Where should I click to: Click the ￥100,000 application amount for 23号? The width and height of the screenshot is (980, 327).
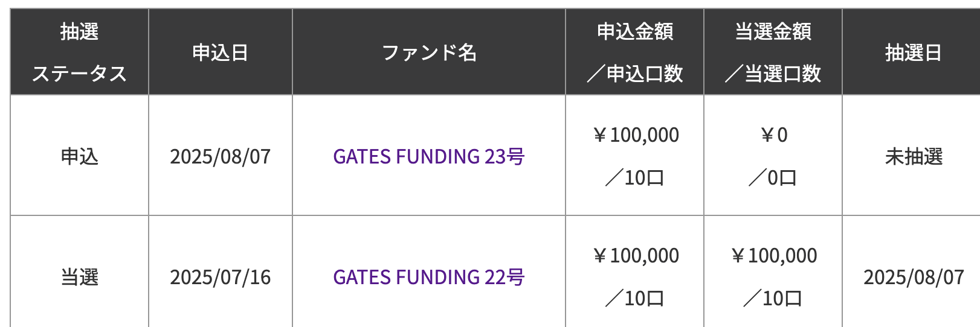[636, 135]
